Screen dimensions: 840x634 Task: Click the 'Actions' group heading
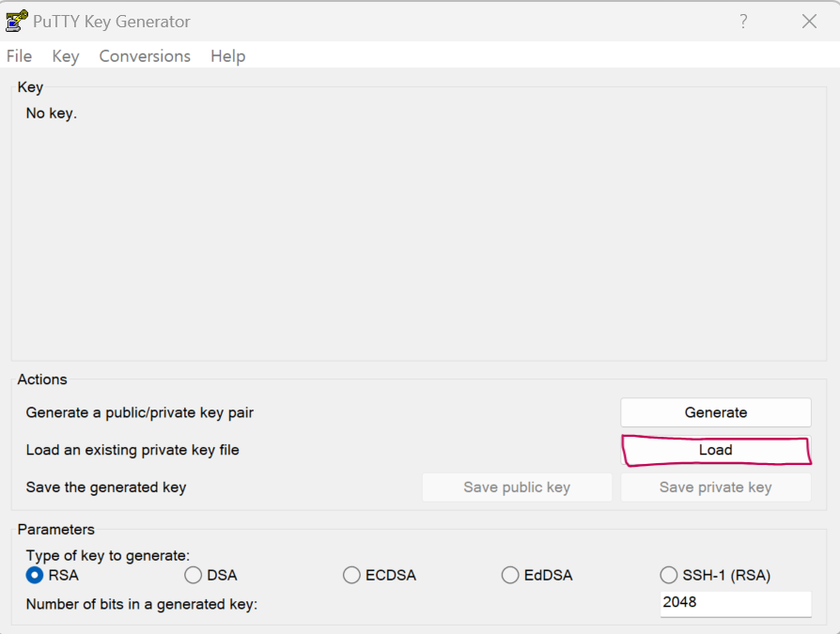pos(42,379)
